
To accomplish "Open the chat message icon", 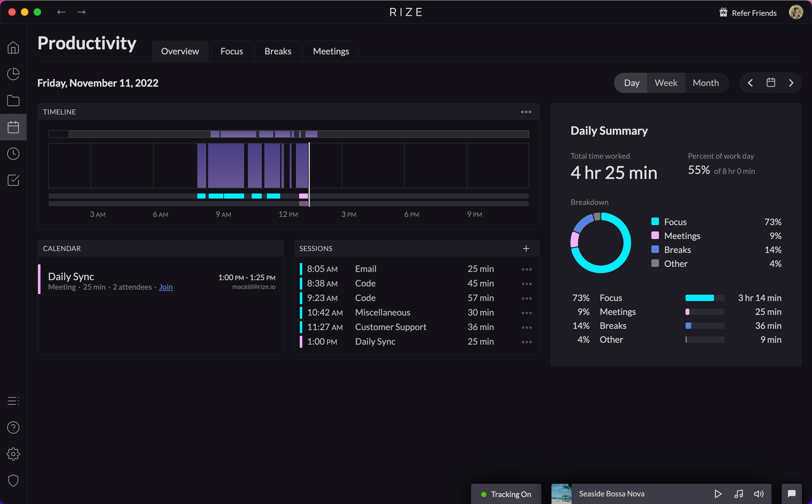I will pyautogui.click(x=792, y=494).
